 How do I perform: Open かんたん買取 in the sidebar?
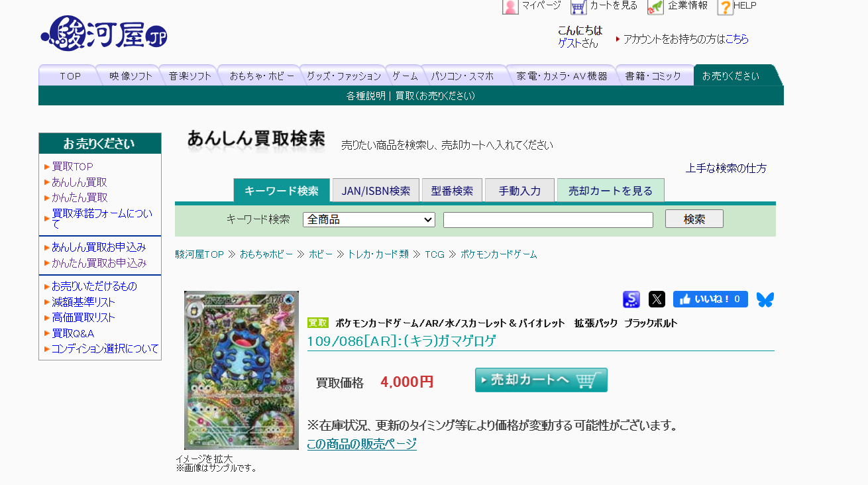[x=80, y=197]
